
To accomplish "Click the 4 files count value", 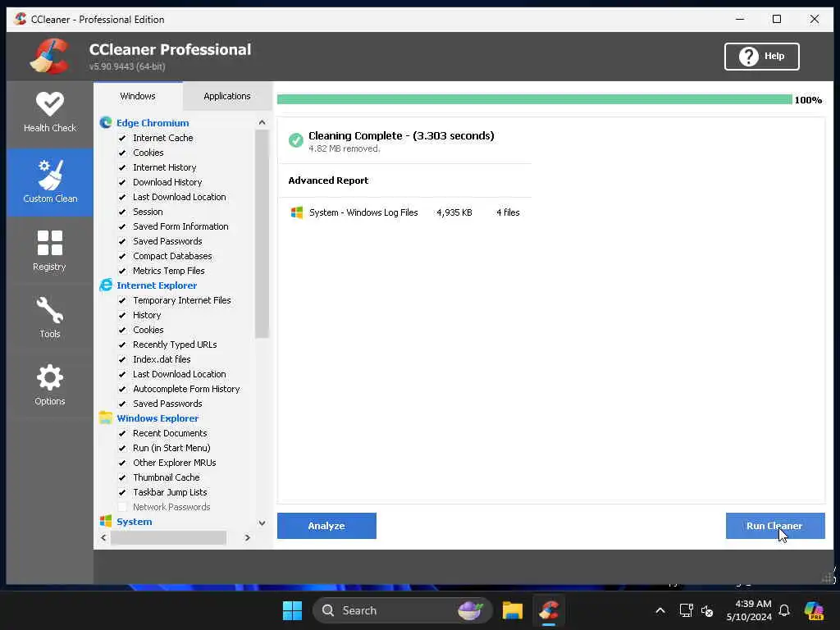I will pos(508,212).
